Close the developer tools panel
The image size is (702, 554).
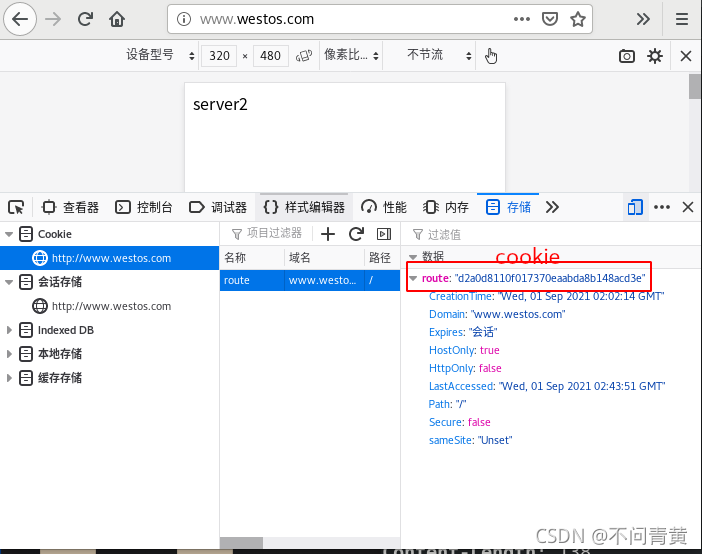tap(688, 207)
